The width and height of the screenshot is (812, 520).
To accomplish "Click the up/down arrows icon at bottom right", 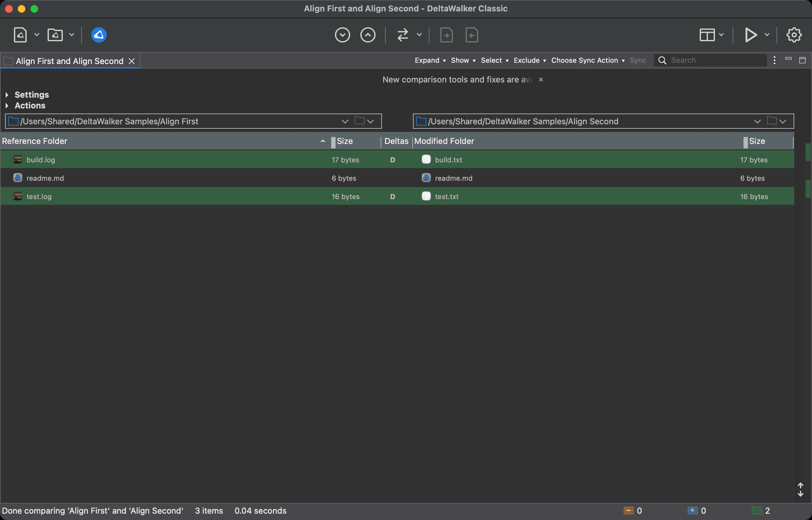I will (800, 490).
